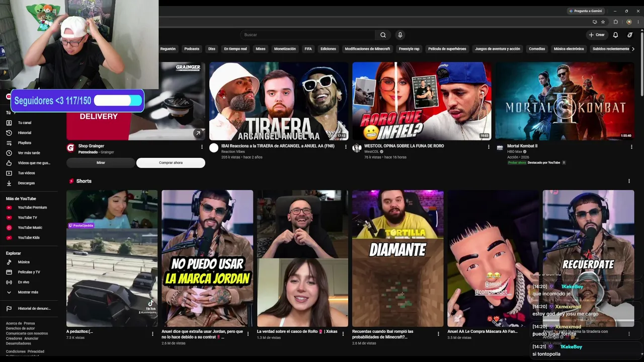This screenshot has width=644, height=362.
Task: Open YouTube notifications bell
Action: (x=615, y=35)
